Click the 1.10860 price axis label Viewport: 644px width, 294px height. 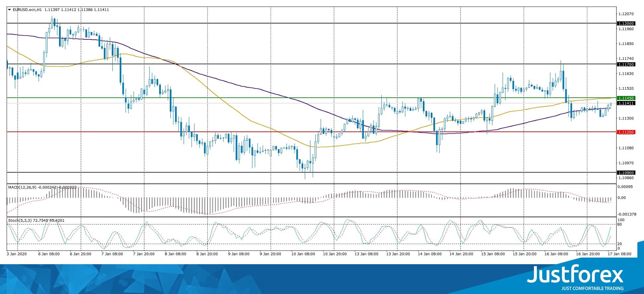point(626,178)
